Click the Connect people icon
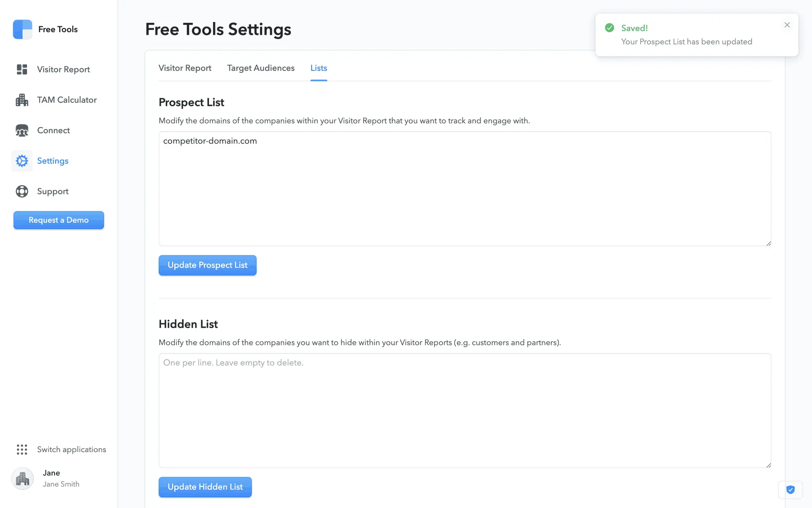 22,130
